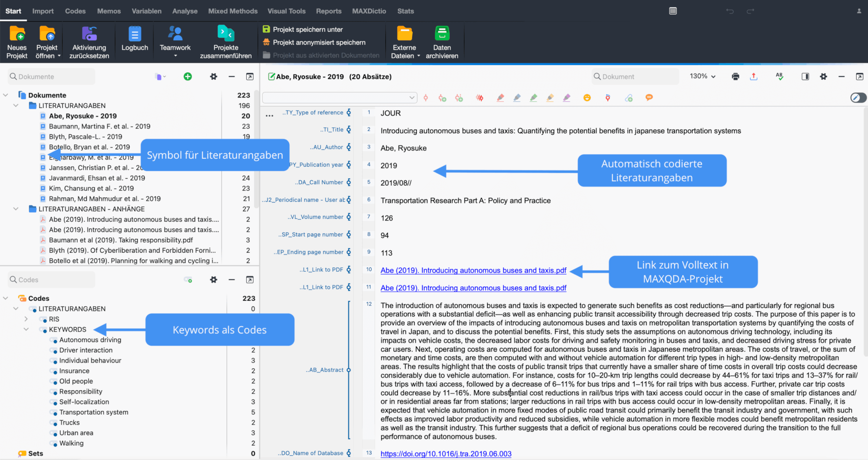Open the Logbuch icon
Viewport: 868px width, 460px height.
(x=135, y=34)
